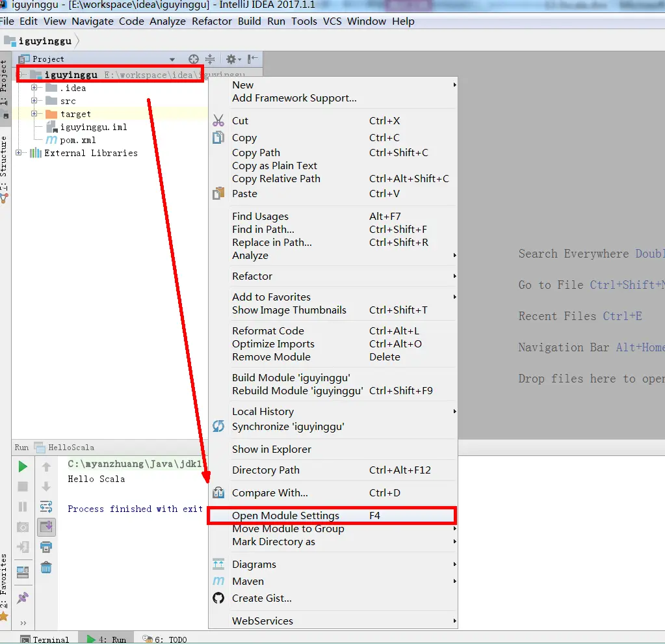Select Rebuild Module 'iguyinggu'
Image resolution: width=665 pixels, height=644 pixels.
[x=333, y=390]
